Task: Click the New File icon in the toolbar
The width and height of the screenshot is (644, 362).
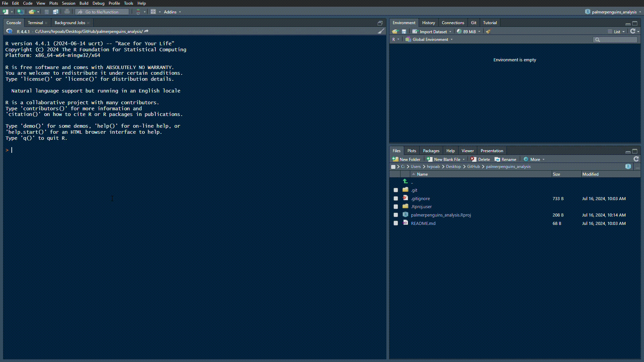Action: click(x=5, y=12)
